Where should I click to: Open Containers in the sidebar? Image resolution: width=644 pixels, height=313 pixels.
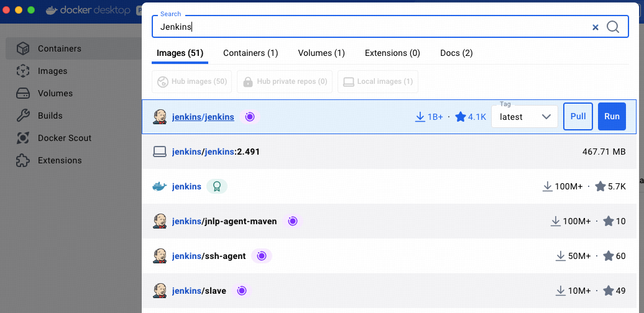[x=74, y=48]
